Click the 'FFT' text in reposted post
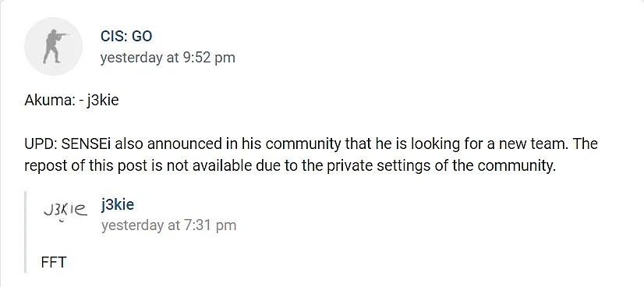The height and width of the screenshot is (287, 644). click(53, 262)
